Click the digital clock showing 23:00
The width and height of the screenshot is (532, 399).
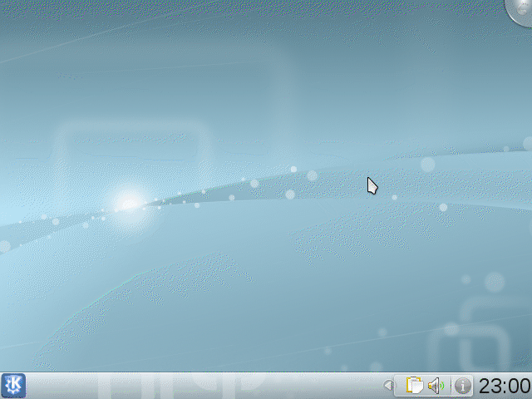(x=505, y=386)
